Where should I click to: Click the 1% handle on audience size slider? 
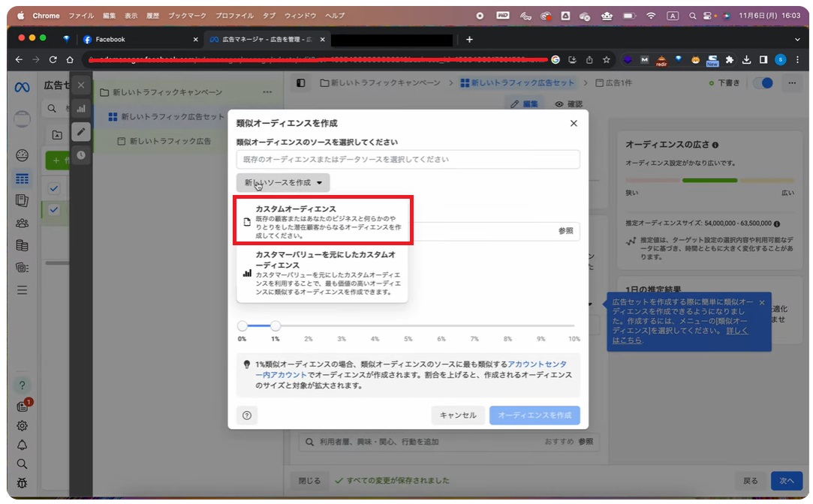[276, 325]
